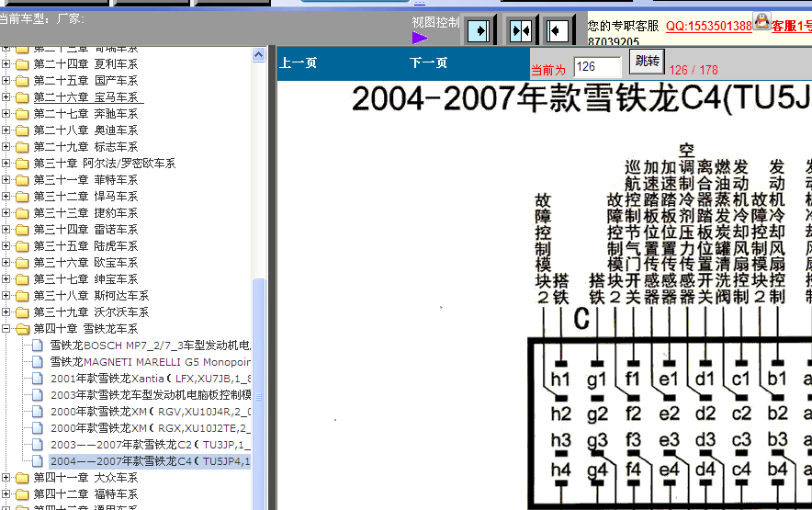Viewport: 812px width, 510px height.
Task: Click folder icon of 第三十三章 捷豹车系
Action: coord(22,213)
